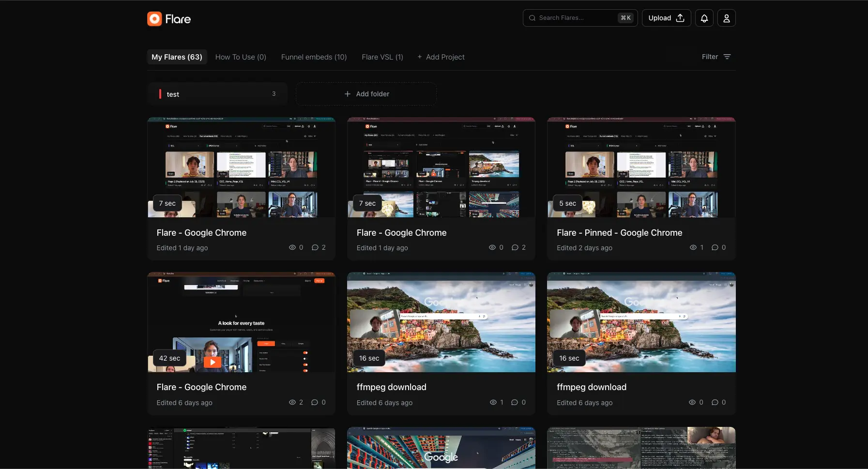Click views eye icon on last ffmpeg download
This screenshot has width=868, height=469.
point(692,402)
